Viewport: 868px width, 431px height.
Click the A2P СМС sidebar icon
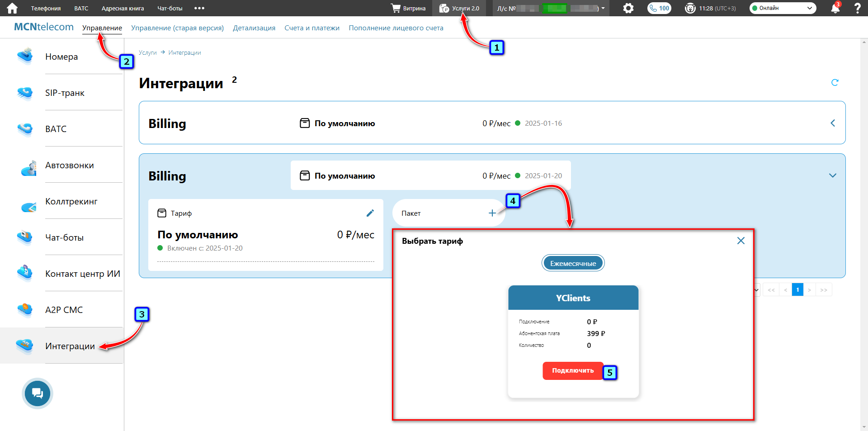[25, 309]
